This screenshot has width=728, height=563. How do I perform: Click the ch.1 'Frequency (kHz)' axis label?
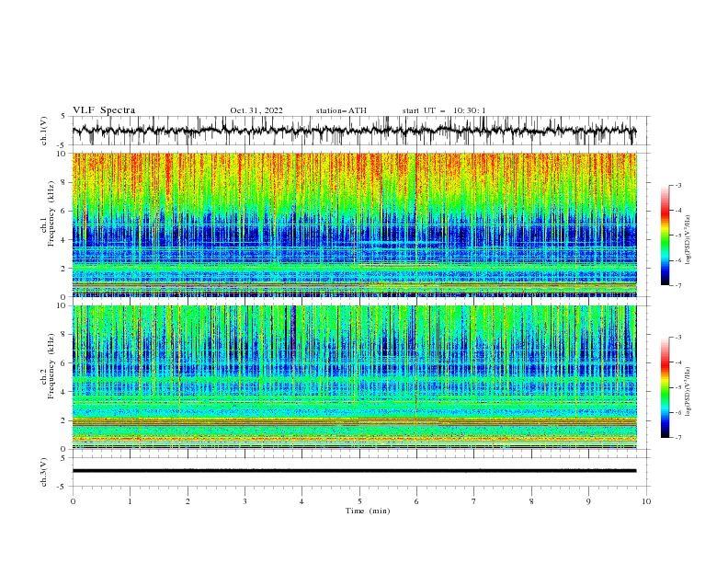(x=51, y=214)
